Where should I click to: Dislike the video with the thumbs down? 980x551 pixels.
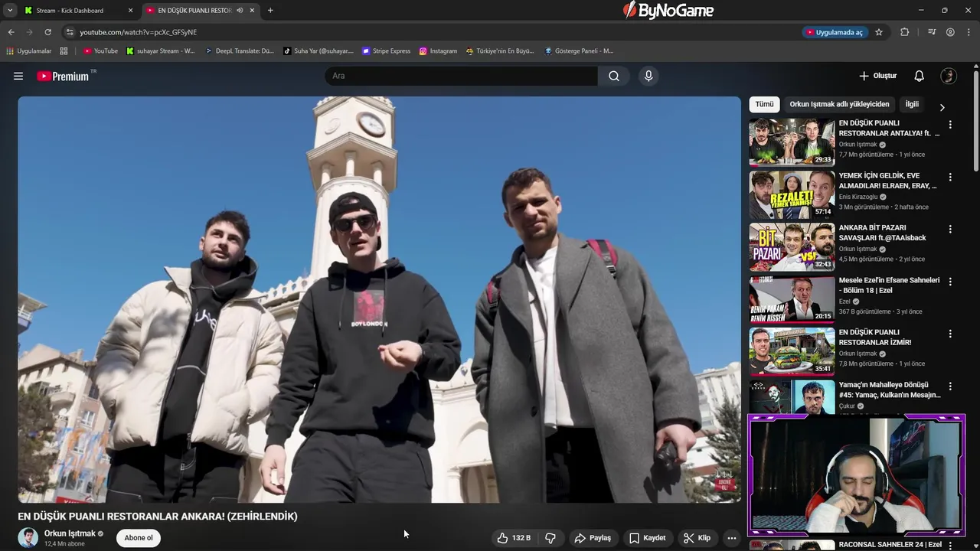pyautogui.click(x=550, y=538)
